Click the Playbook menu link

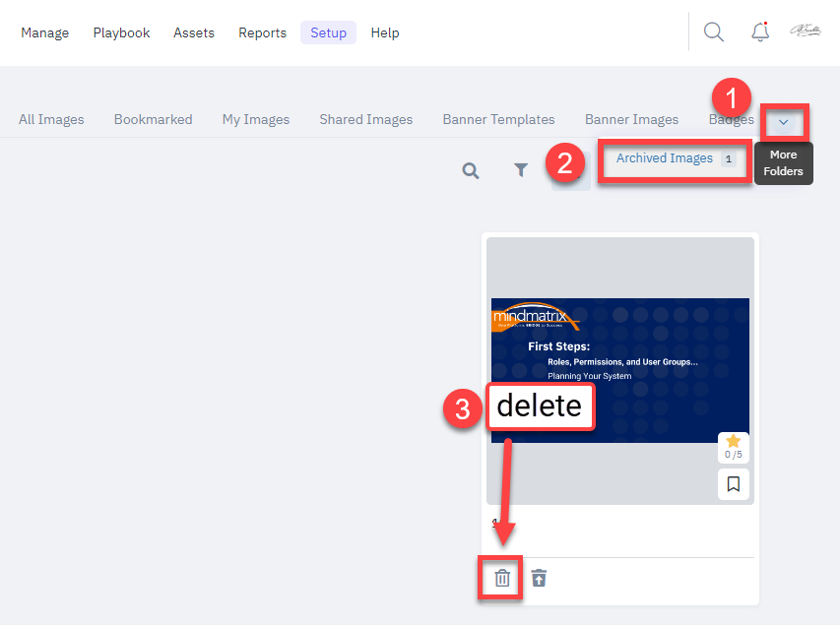pyautogui.click(x=121, y=32)
